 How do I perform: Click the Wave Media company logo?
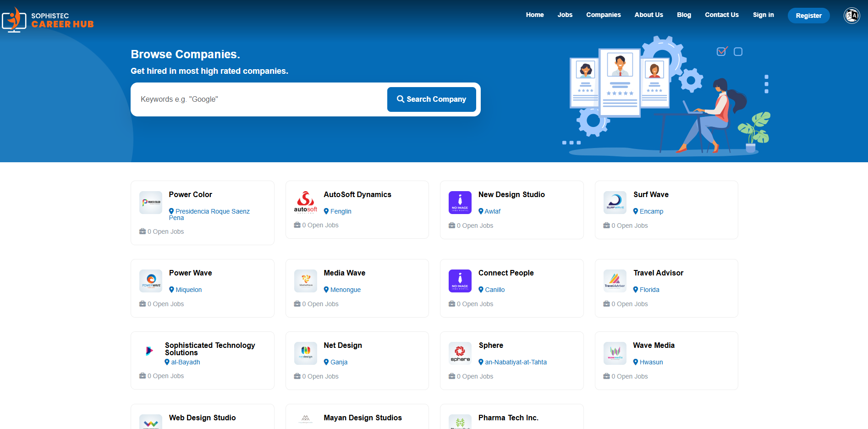(615, 353)
